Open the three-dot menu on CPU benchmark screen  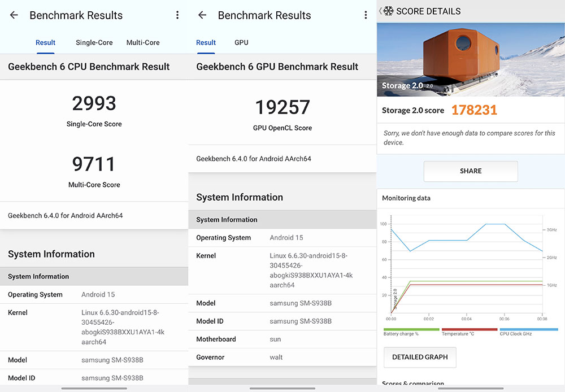point(177,15)
